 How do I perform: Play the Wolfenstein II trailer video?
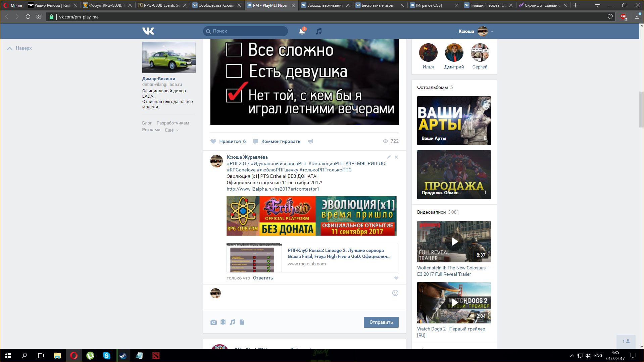[x=454, y=242]
